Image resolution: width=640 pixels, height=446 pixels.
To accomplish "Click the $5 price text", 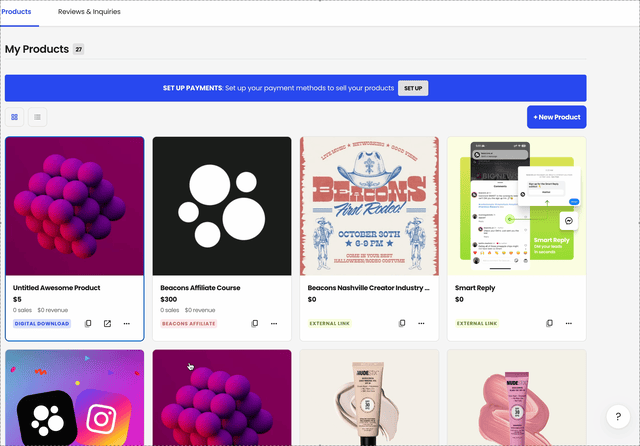I will point(17,299).
